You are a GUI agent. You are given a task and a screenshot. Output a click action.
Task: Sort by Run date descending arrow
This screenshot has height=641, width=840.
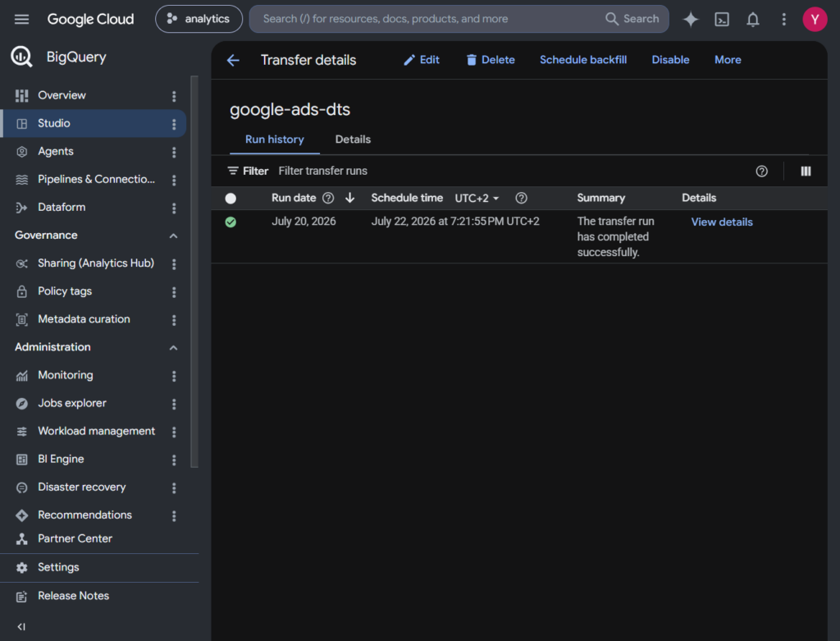click(x=349, y=198)
